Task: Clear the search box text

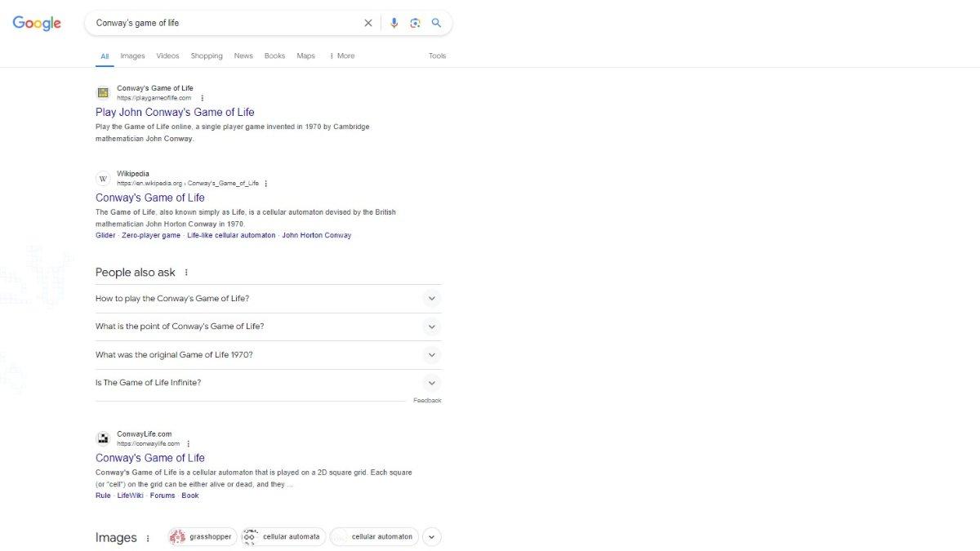Action: (x=367, y=23)
